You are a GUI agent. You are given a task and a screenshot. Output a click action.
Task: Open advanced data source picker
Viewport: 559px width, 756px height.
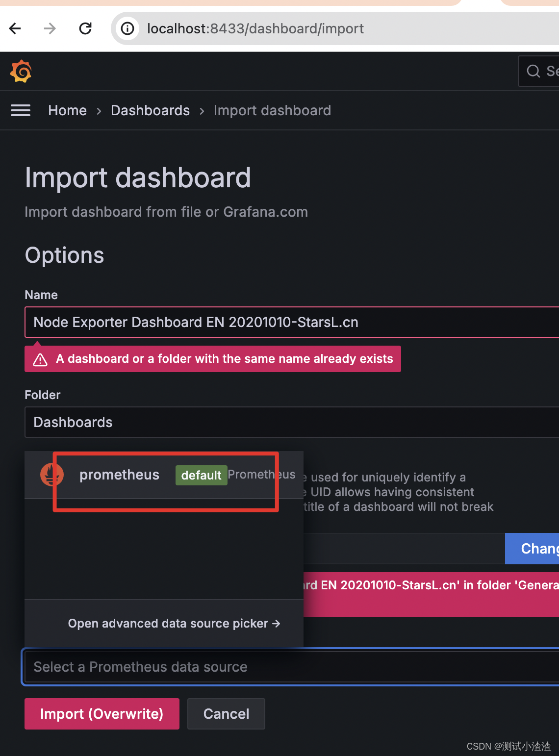click(174, 623)
